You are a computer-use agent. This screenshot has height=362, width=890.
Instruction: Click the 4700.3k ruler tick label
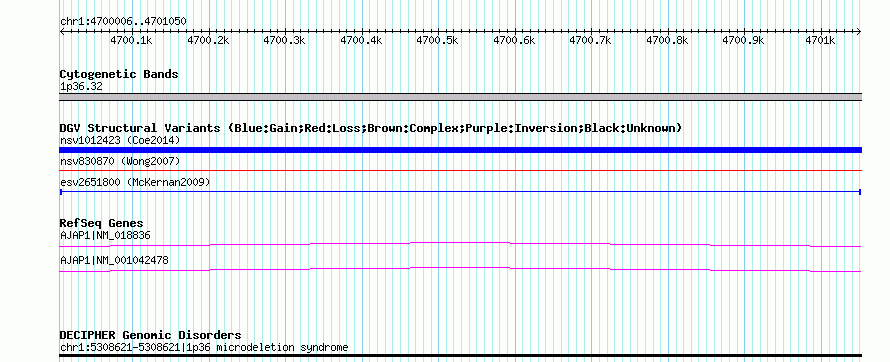285,40
